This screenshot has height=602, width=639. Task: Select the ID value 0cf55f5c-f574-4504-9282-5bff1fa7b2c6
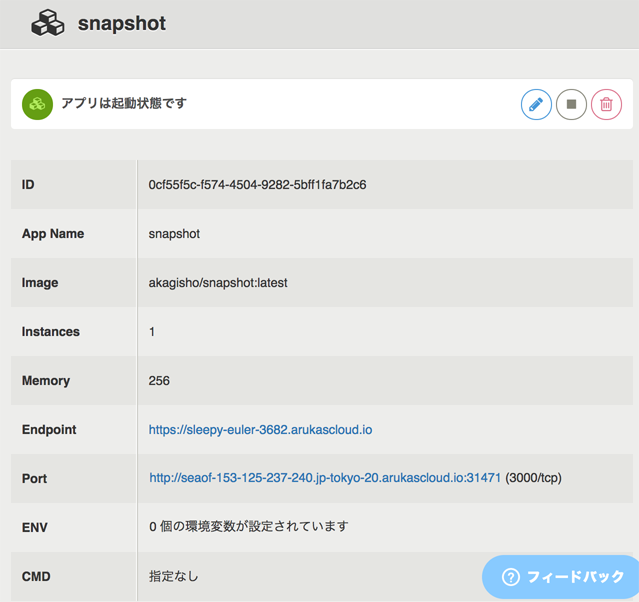click(x=257, y=185)
